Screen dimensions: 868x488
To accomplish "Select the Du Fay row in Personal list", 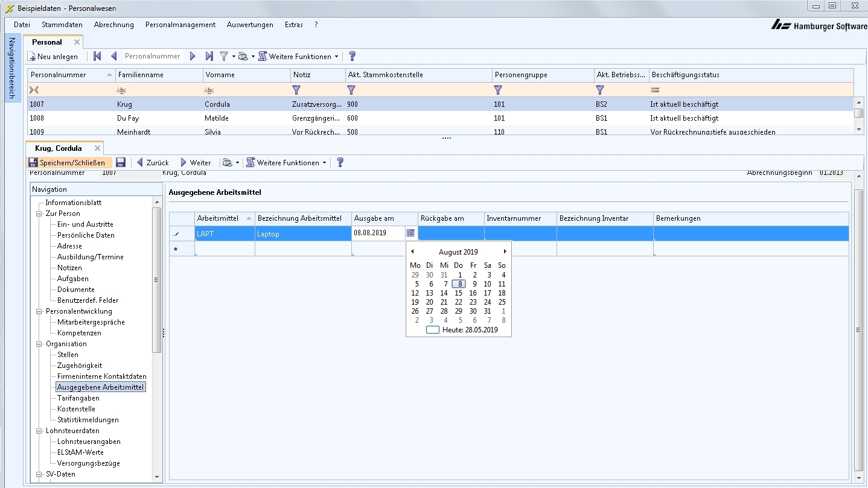I will [441, 118].
